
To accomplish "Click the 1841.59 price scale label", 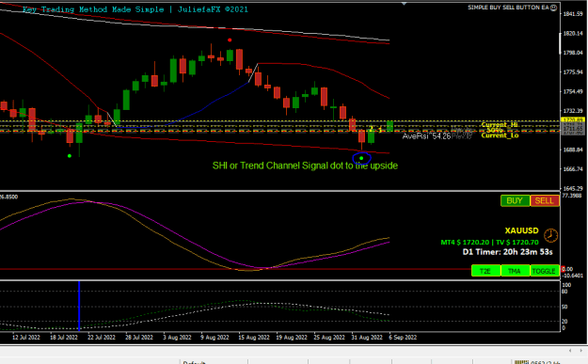I will coord(573,14).
